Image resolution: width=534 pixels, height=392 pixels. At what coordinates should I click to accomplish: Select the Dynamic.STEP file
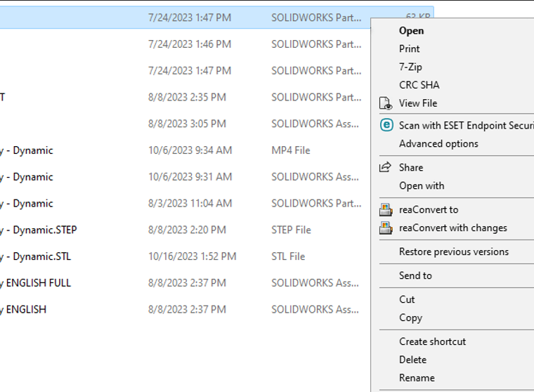(184, 230)
